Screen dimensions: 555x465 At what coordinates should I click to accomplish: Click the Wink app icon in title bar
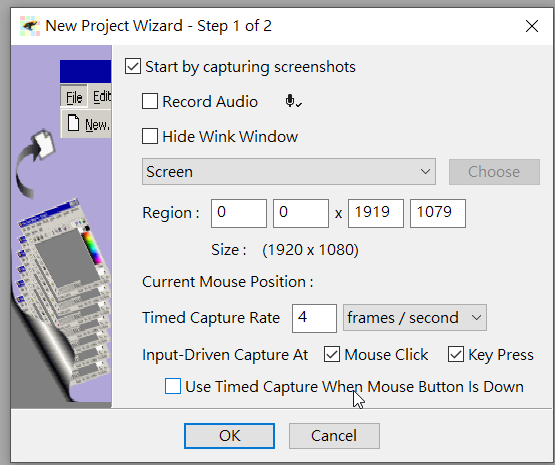pos(29,26)
